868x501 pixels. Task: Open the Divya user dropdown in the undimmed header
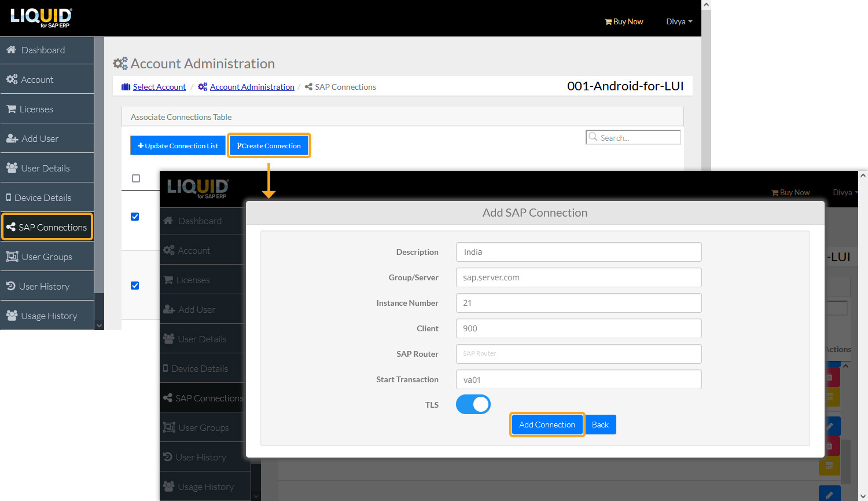[x=679, y=21]
